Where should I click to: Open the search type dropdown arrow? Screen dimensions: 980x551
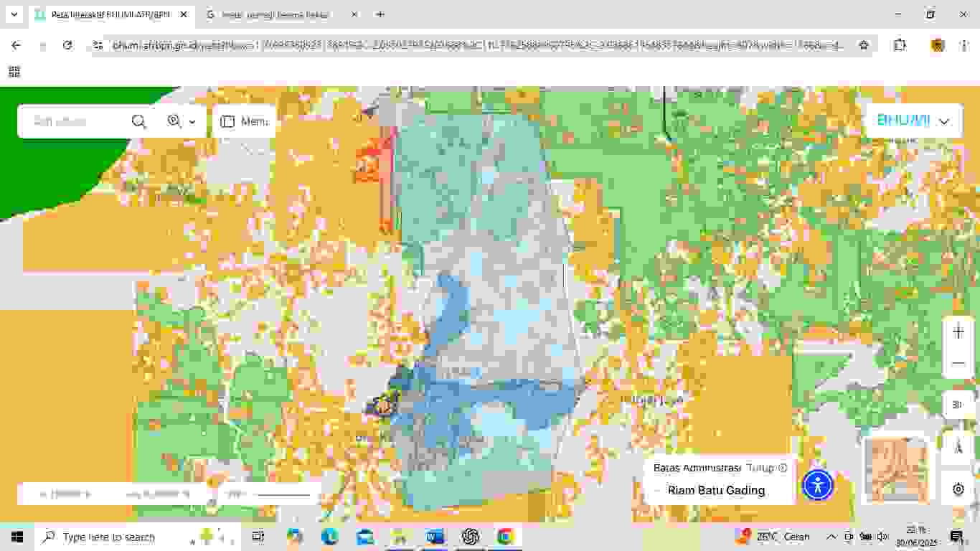point(192,122)
